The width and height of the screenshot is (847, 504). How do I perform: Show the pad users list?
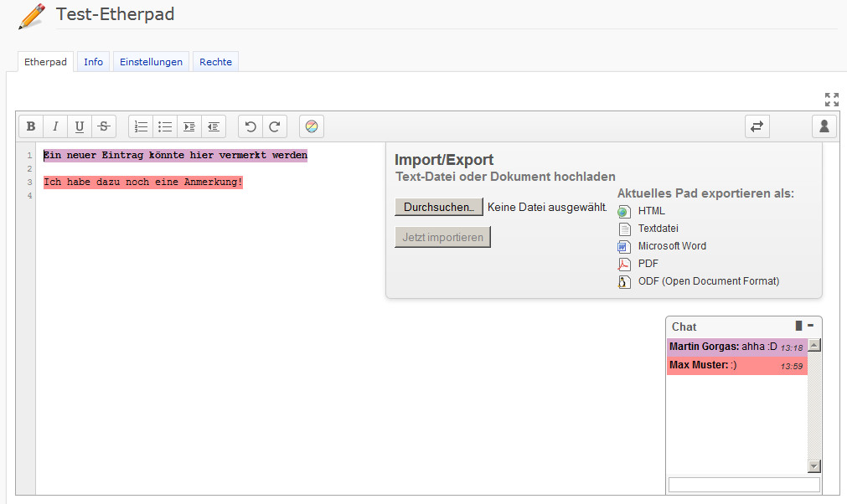[824, 126]
